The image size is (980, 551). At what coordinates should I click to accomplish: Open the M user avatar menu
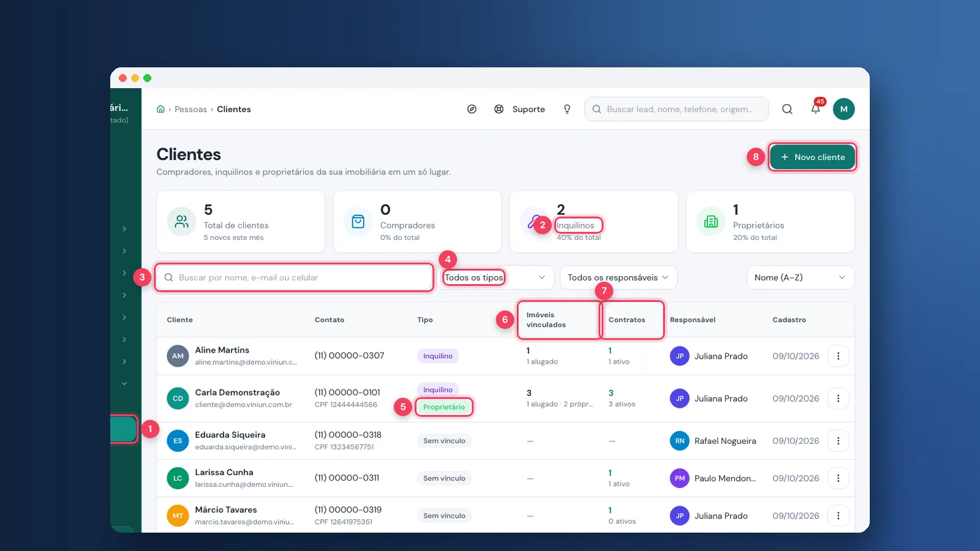(843, 109)
